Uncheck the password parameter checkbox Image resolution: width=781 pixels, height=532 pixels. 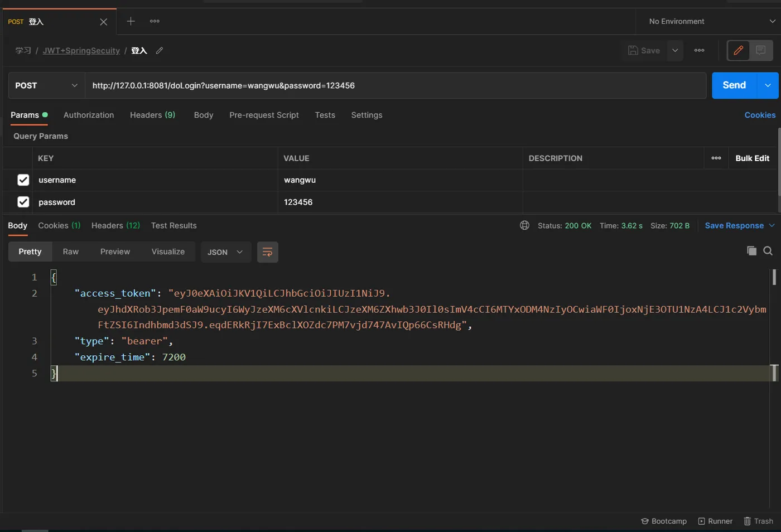tap(23, 202)
